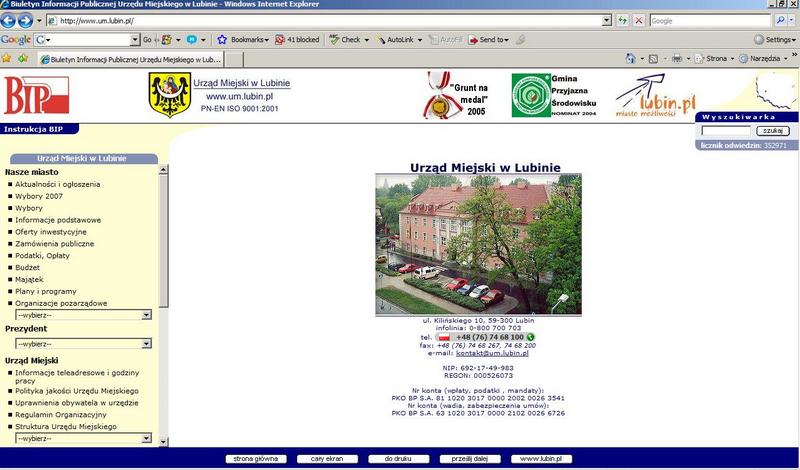Open Informacje podstawowe menu item
Viewport: 800px width, 470px height.
[58, 220]
